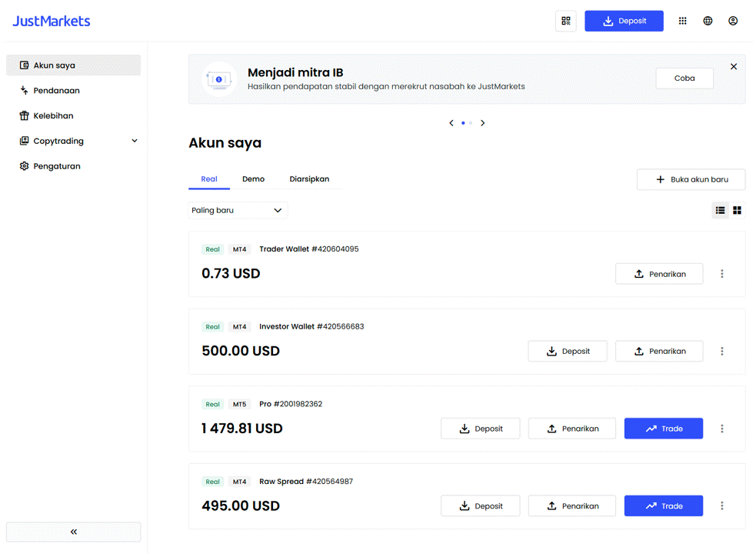This screenshot has width=756, height=554.
Task: Open Akun saya in sidebar
Action: pyautogui.click(x=73, y=65)
